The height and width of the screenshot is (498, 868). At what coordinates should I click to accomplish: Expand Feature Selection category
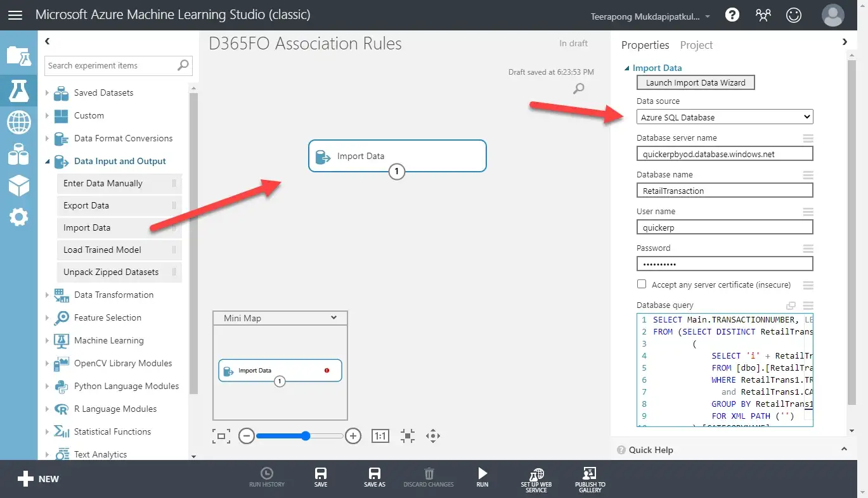[47, 317]
